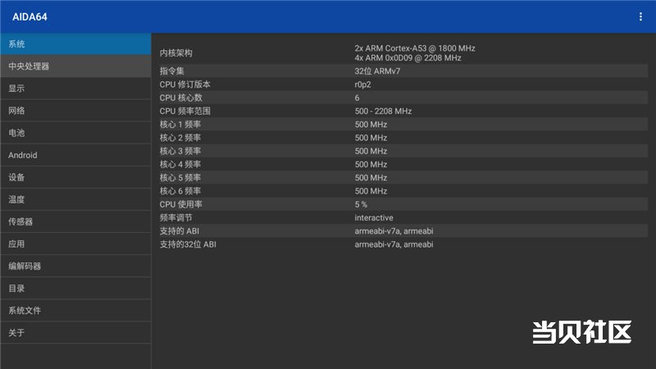The height and width of the screenshot is (369, 656).
Task: Select the 内核架构 row label
Action: click(176, 53)
